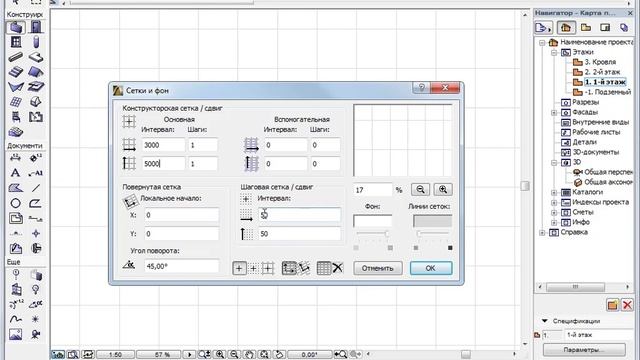Switch to rotated grid toggle
This screenshot has width=640, height=360.
304,268
